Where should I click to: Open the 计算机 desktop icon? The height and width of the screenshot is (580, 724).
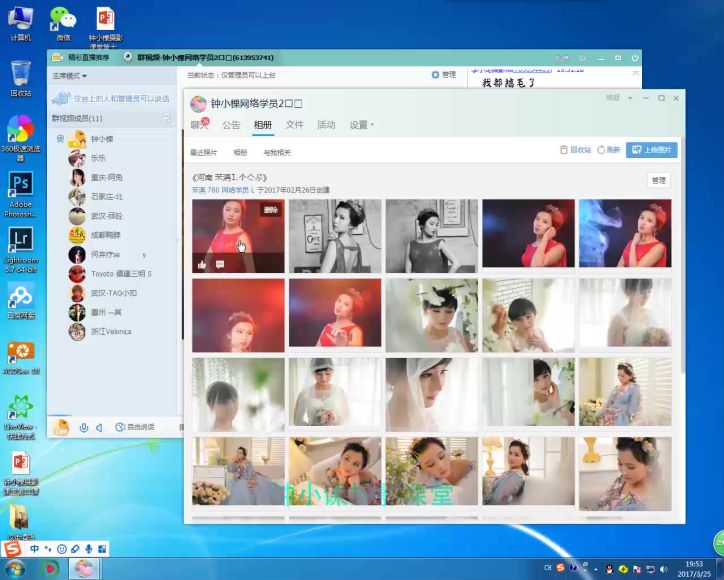(20, 23)
